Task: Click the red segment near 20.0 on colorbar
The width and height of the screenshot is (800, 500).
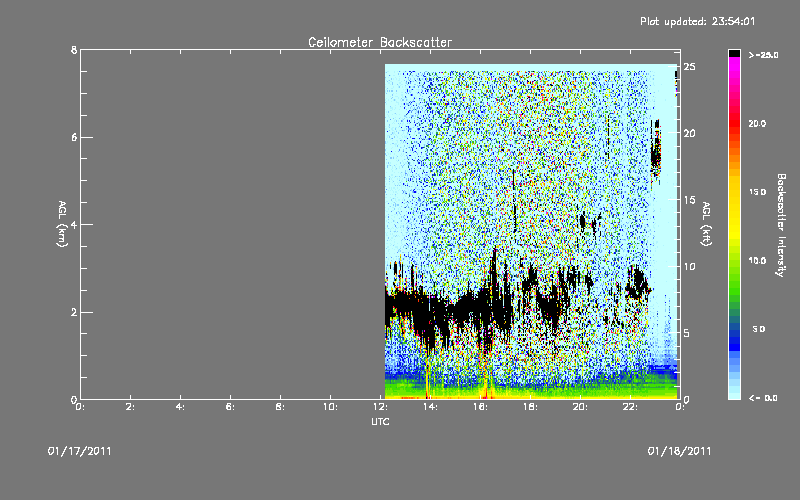Action: 734,122
